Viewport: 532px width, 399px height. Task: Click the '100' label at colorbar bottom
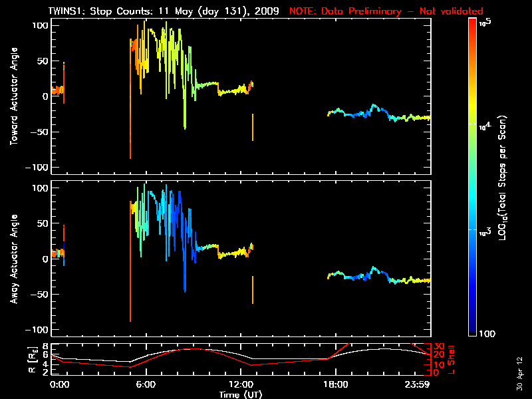coord(487,334)
